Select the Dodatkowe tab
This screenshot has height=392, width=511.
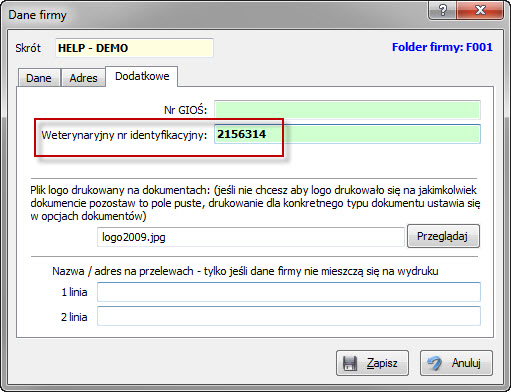142,76
